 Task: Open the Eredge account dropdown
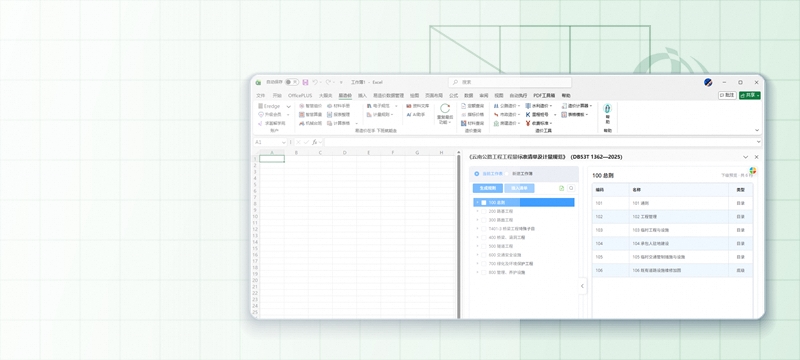[288, 107]
